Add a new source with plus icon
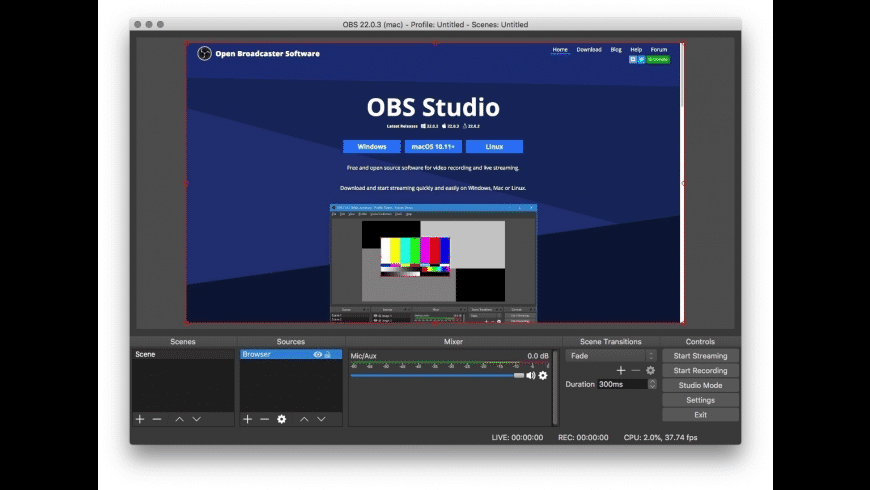The image size is (870, 490). click(x=247, y=419)
